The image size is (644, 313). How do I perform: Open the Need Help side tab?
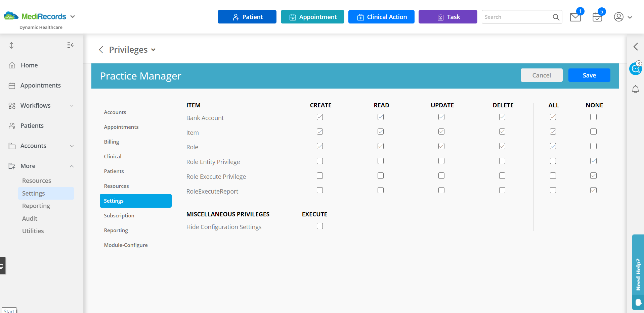point(638,272)
